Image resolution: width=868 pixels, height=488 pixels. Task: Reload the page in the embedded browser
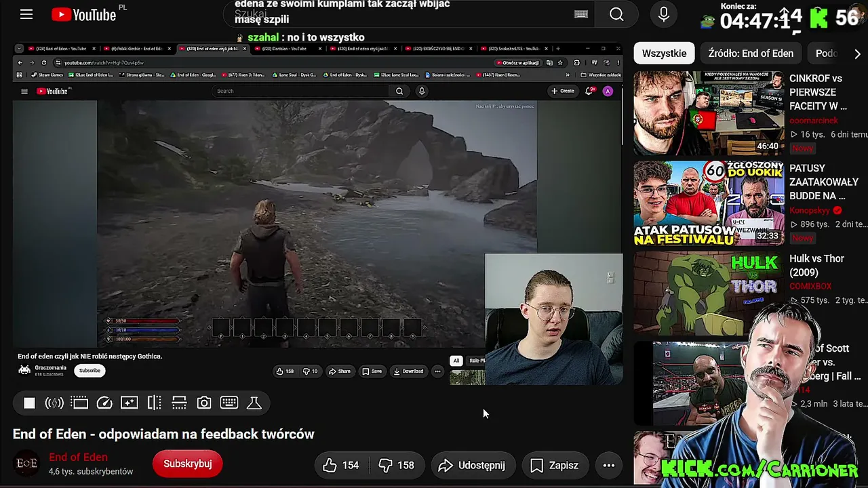(44, 63)
